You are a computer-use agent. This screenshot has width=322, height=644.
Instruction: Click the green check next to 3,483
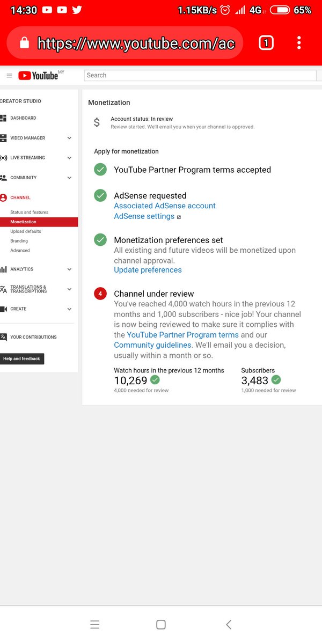coord(276,380)
